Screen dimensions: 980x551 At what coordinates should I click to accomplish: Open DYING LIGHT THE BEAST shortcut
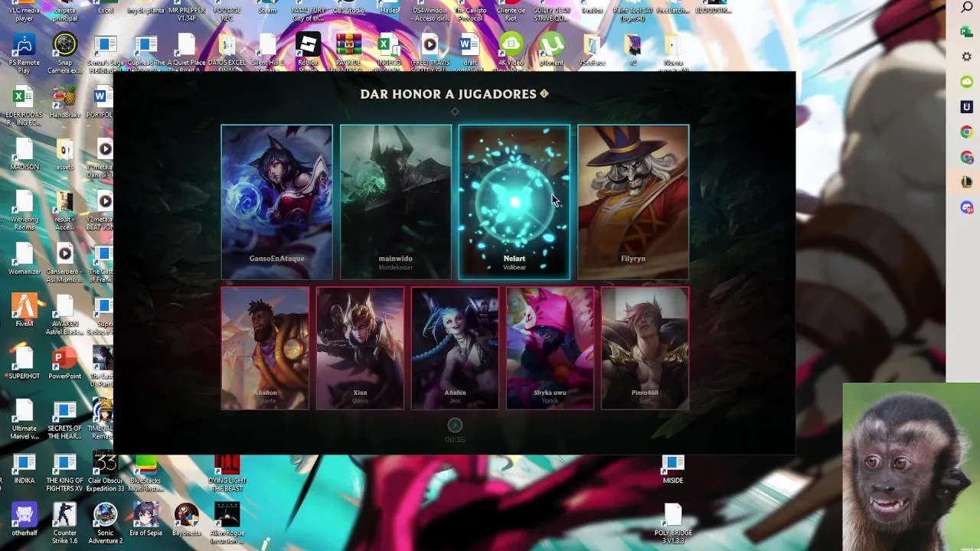point(227,472)
